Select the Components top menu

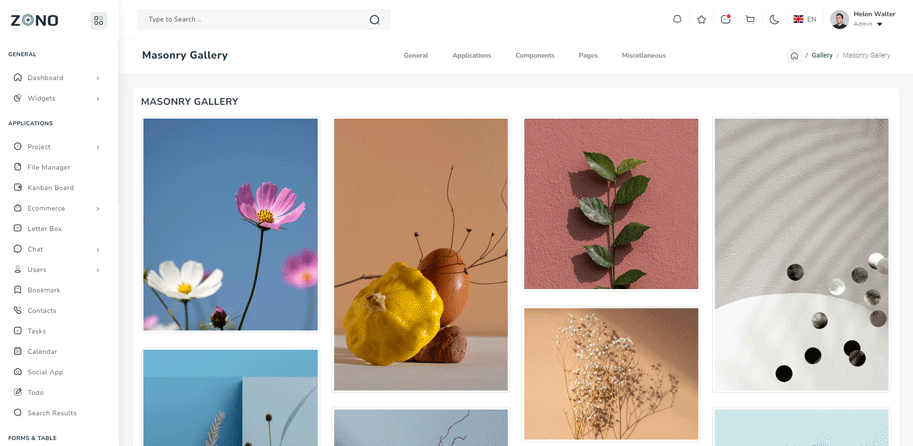click(x=535, y=56)
